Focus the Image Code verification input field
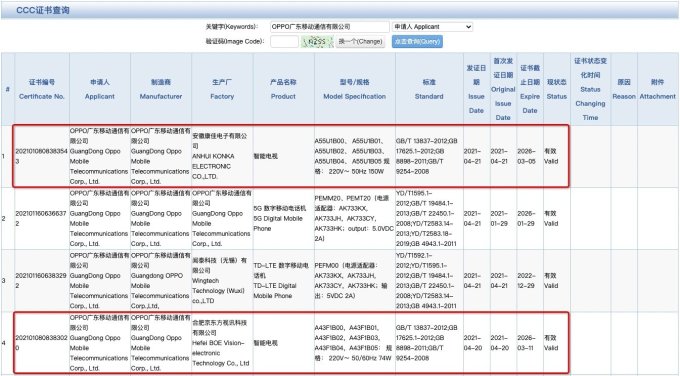The image size is (680, 376). pyautogui.click(x=284, y=42)
